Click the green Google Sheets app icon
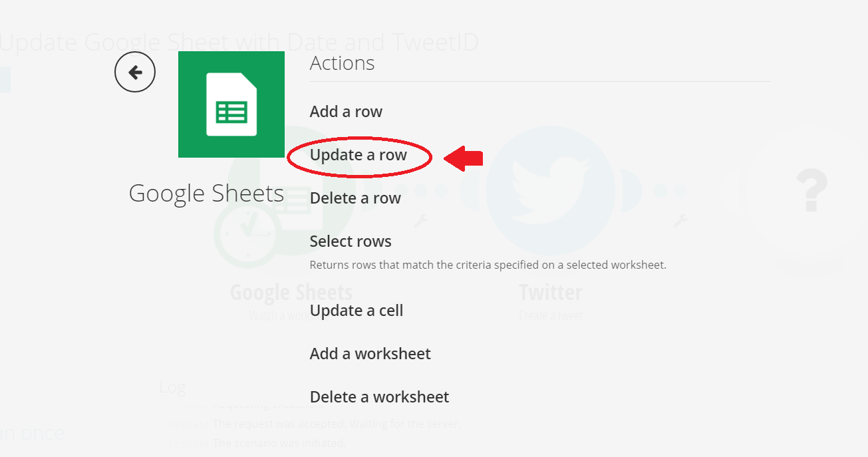Viewport: 868px width, 457px height. tap(231, 104)
